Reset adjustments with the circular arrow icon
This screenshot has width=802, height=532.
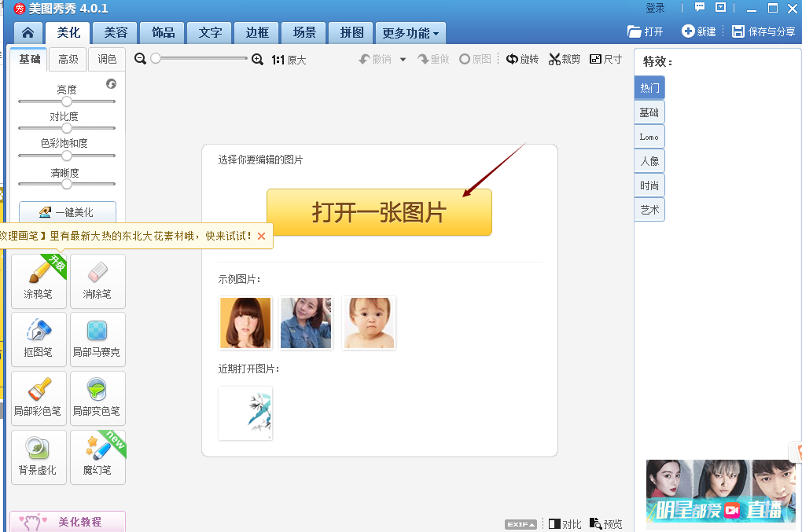pyautogui.click(x=111, y=84)
